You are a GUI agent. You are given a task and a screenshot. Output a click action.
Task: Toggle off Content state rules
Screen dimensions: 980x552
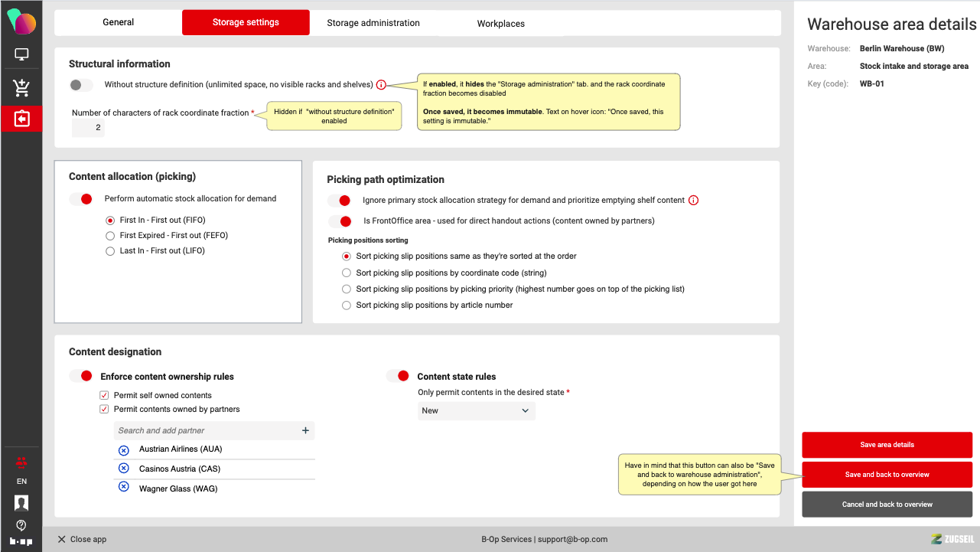(x=398, y=376)
